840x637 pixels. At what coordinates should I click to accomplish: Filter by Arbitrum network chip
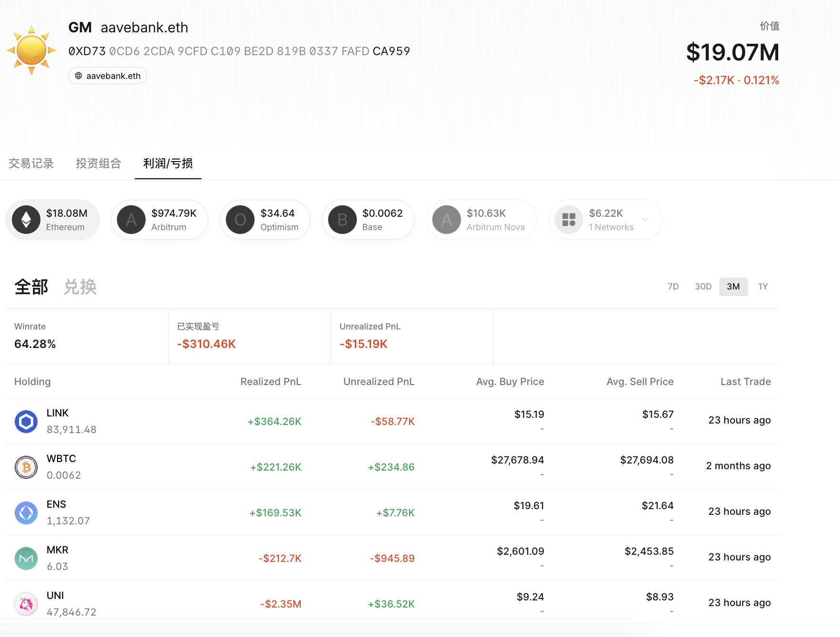coord(159,220)
